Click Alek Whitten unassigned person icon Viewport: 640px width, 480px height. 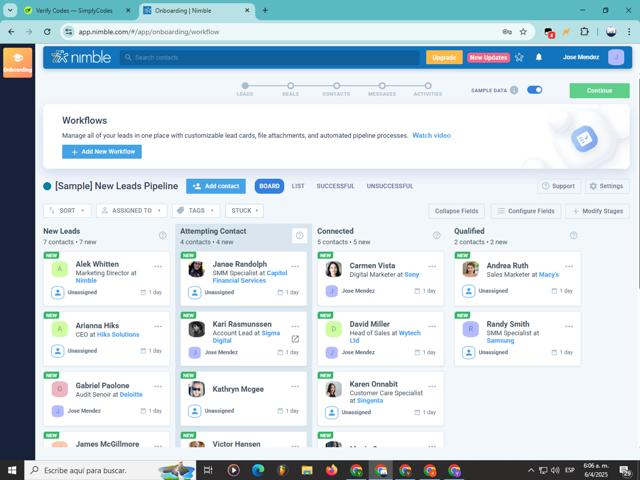(58, 292)
